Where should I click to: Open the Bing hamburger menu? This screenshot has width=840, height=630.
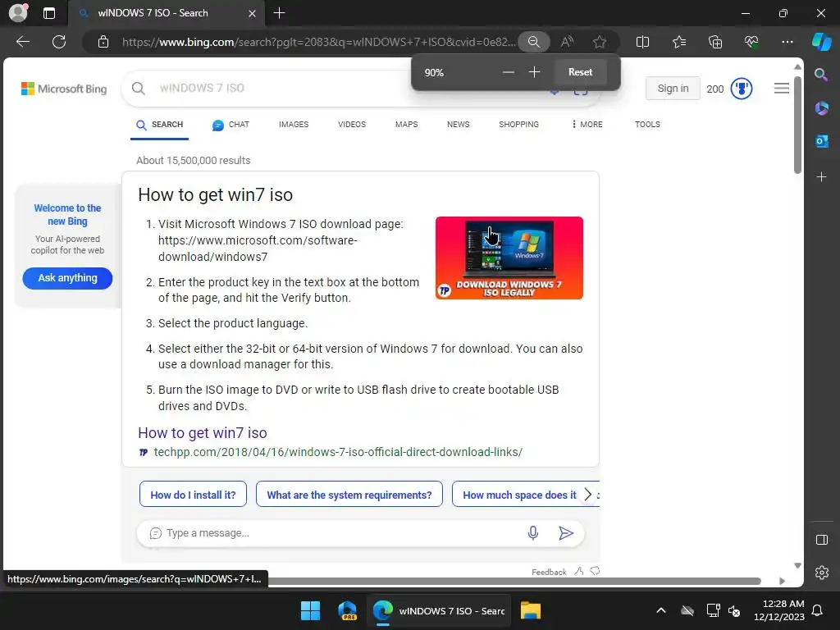(x=782, y=89)
